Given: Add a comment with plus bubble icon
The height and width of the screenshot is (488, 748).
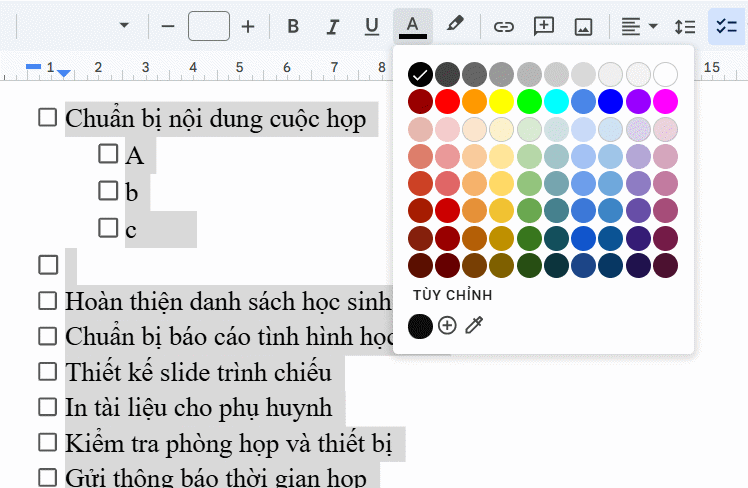Looking at the screenshot, I should point(543,26).
